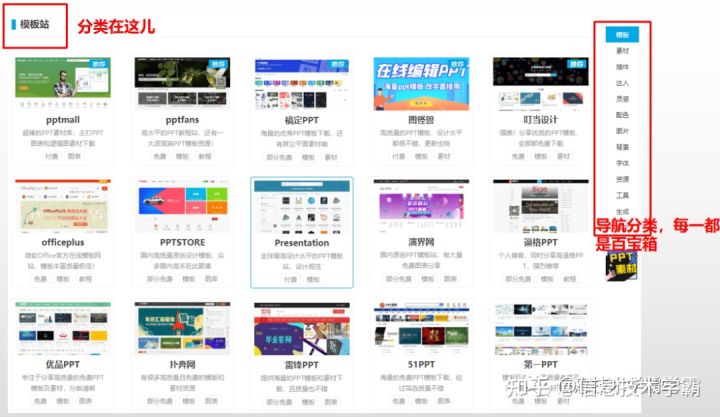
Task: Open the 生成 navigation category
Action: tap(622, 211)
